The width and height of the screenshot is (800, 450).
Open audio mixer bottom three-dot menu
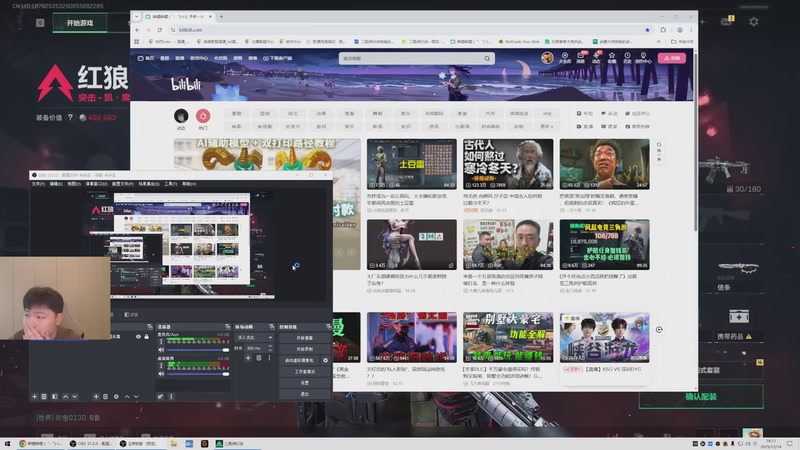[x=171, y=396]
